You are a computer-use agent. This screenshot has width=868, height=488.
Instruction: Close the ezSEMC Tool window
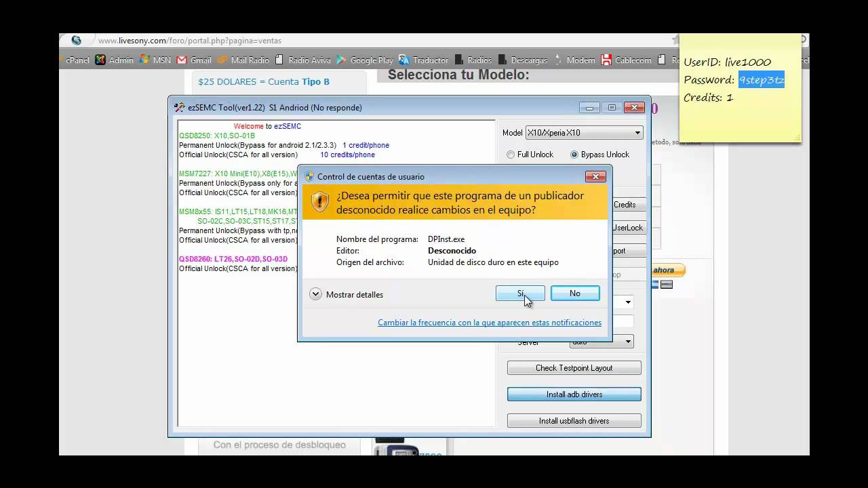coord(634,107)
